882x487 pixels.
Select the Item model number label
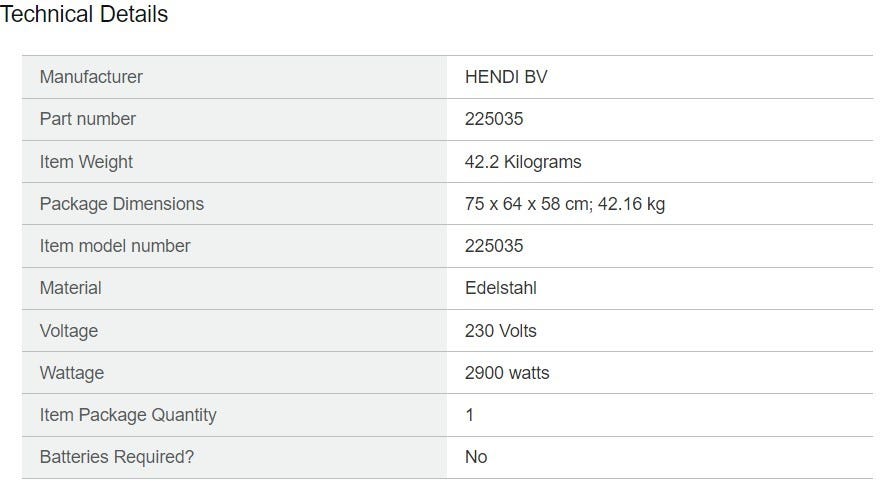[x=115, y=246]
